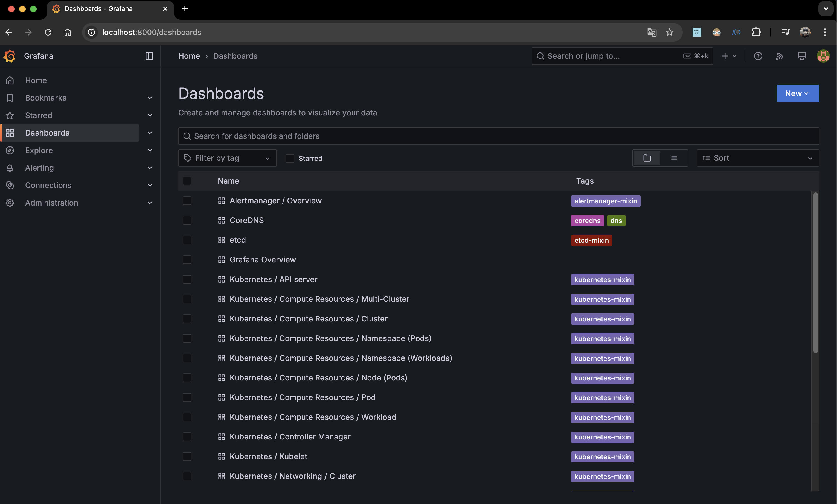
Task: Open Kubernetes / Compute Resources / Pod
Action: tap(302, 397)
